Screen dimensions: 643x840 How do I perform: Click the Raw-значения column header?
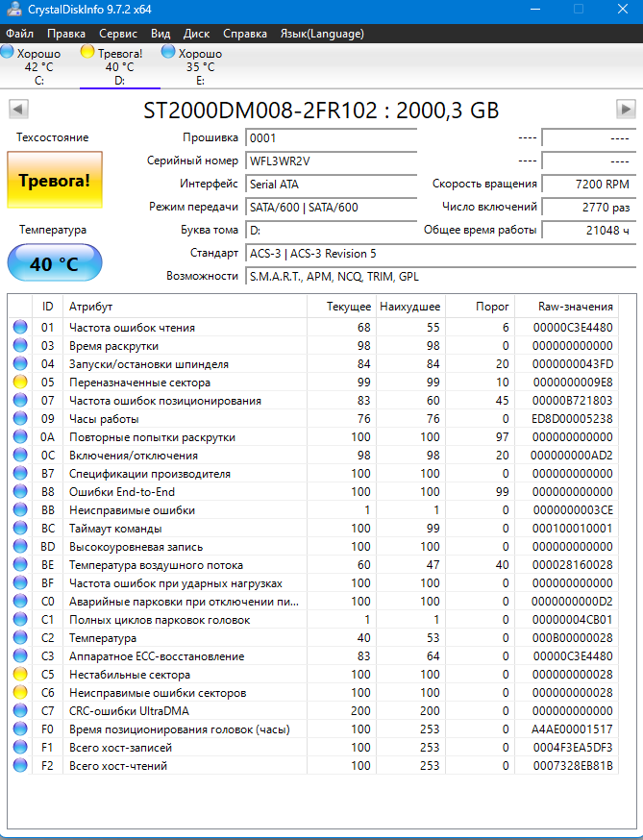(x=566, y=307)
